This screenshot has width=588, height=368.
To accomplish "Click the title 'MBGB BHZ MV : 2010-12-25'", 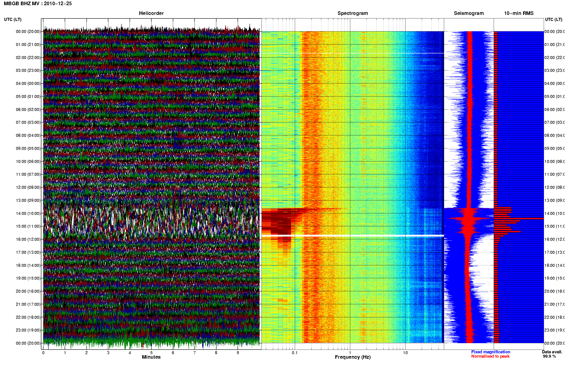I will click(x=38, y=4).
